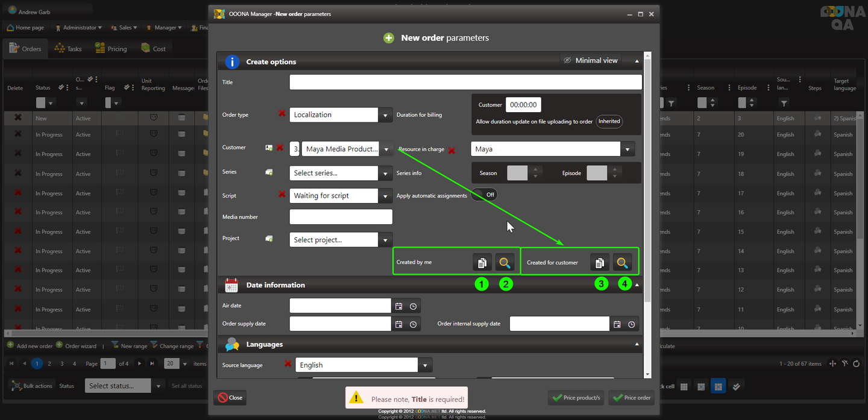This screenshot has height=420, width=868.
Task: Click copy icon beside Created by me
Action: click(482, 263)
